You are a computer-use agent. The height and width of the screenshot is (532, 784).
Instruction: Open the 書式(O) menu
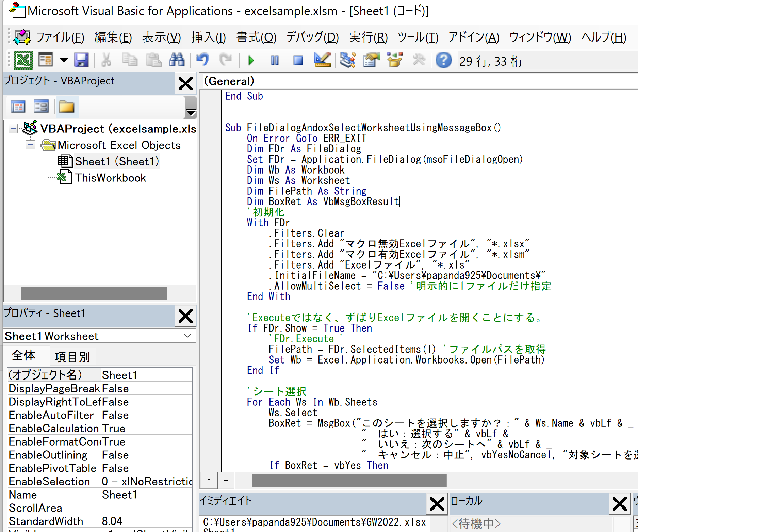257,37
